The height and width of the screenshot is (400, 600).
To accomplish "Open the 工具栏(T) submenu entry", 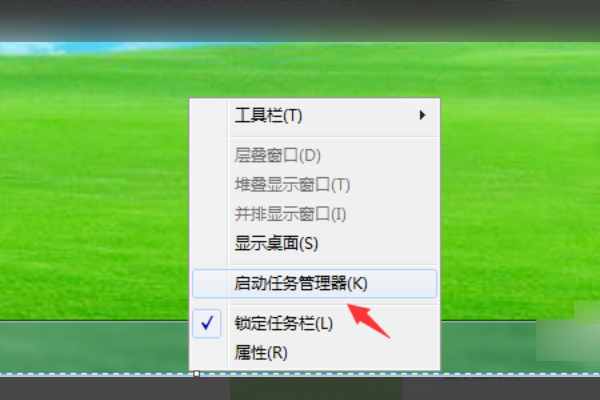I will [315, 115].
